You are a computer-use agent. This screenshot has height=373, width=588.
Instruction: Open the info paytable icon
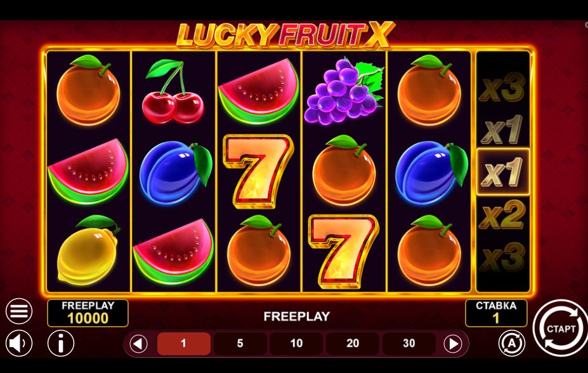point(61,343)
